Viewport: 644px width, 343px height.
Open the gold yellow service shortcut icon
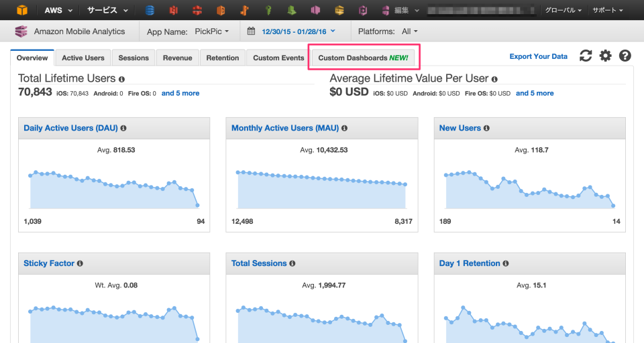pos(339,10)
